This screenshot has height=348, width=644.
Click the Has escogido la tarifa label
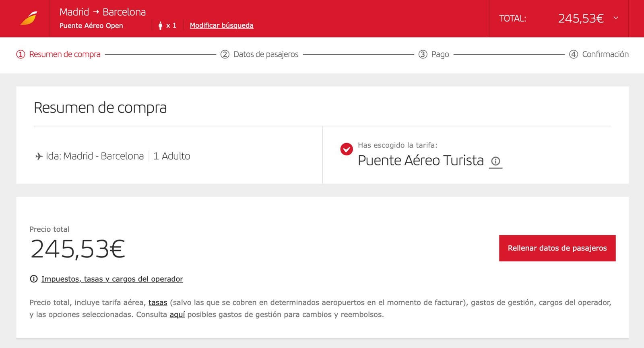point(398,145)
